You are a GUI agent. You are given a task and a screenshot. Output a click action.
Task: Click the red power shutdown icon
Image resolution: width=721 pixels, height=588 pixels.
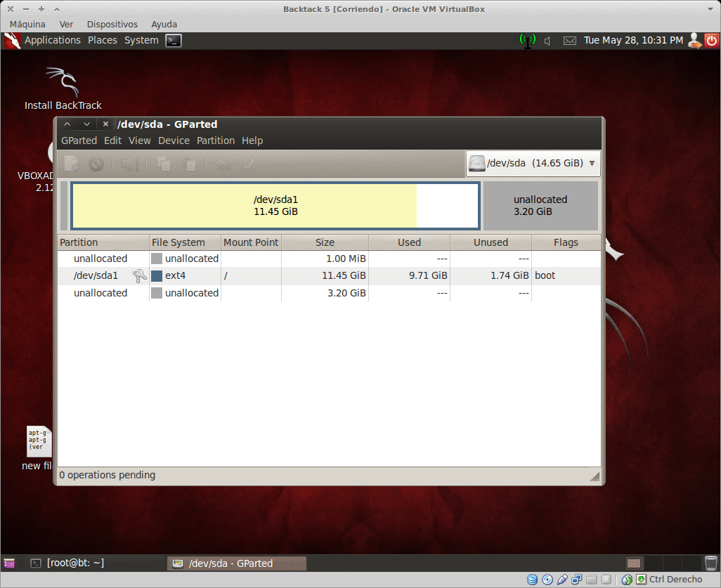coord(711,41)
